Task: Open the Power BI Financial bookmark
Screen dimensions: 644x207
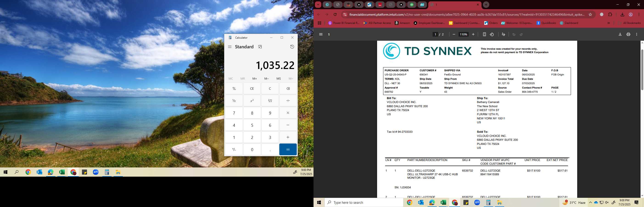Action: coord(344,23)
